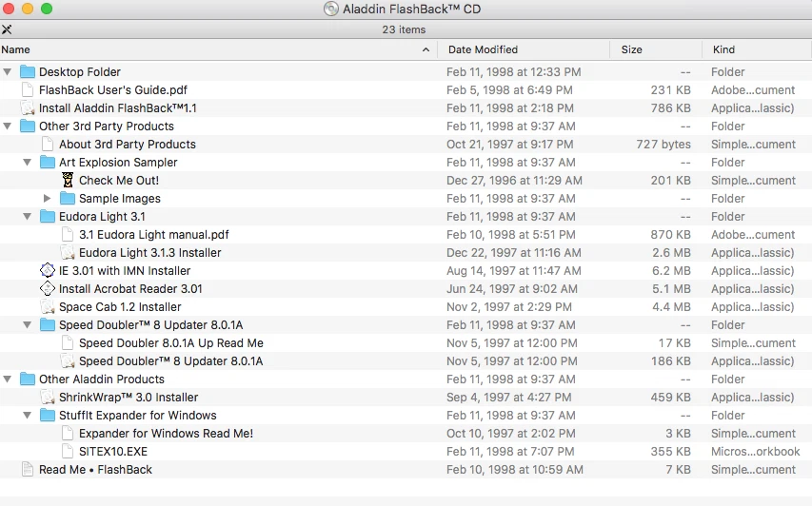
Task: Click the 'Aladdin FlashBack™ CD' window title
Action: (411, 9)
